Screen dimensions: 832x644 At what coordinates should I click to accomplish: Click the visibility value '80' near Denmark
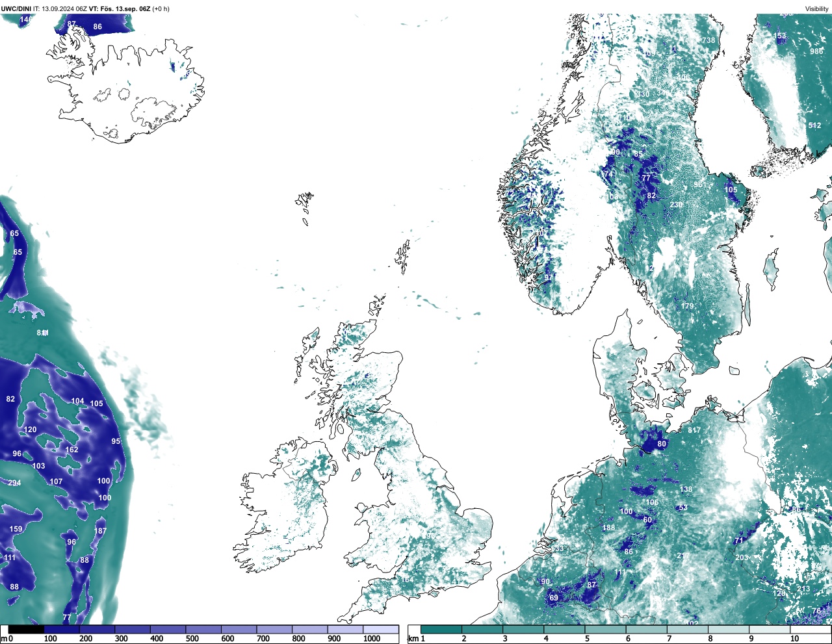[662, 444]
